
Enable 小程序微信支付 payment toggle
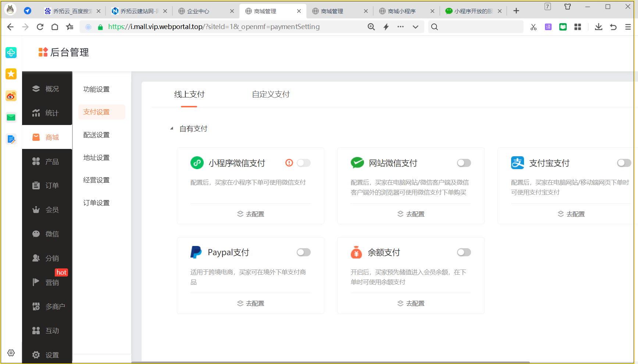(x=304, y=163)
